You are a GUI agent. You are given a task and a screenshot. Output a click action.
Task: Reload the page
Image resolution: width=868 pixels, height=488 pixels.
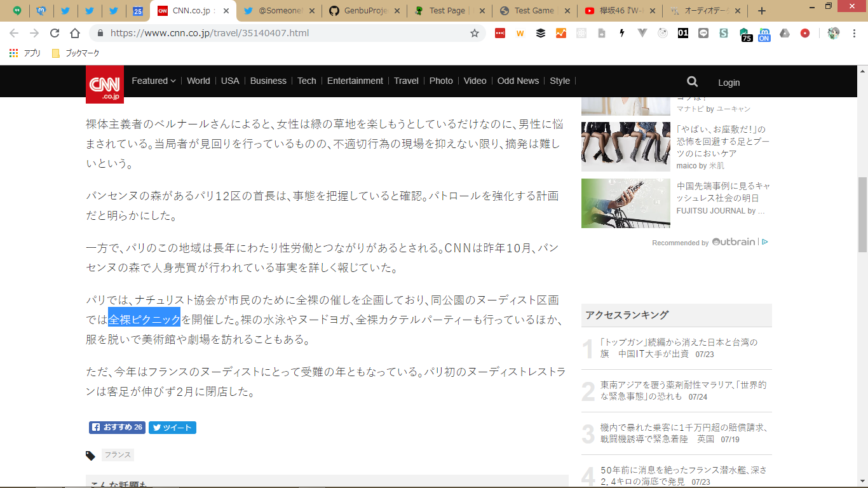pos(55,33)
